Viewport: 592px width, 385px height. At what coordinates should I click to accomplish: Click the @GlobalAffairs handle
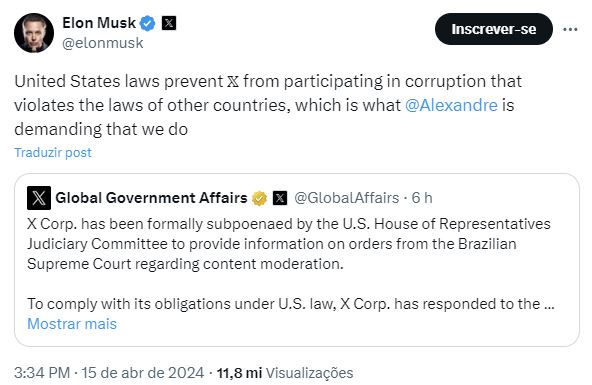click(346, 198)
